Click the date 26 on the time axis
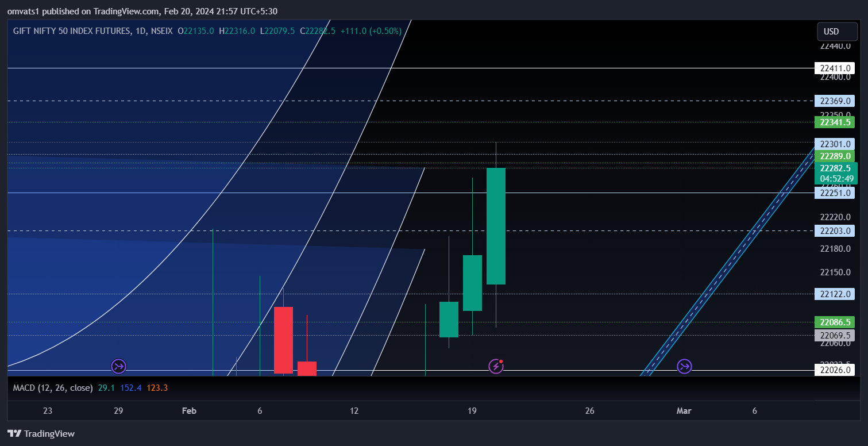868x446 pixels. [589, 411]
